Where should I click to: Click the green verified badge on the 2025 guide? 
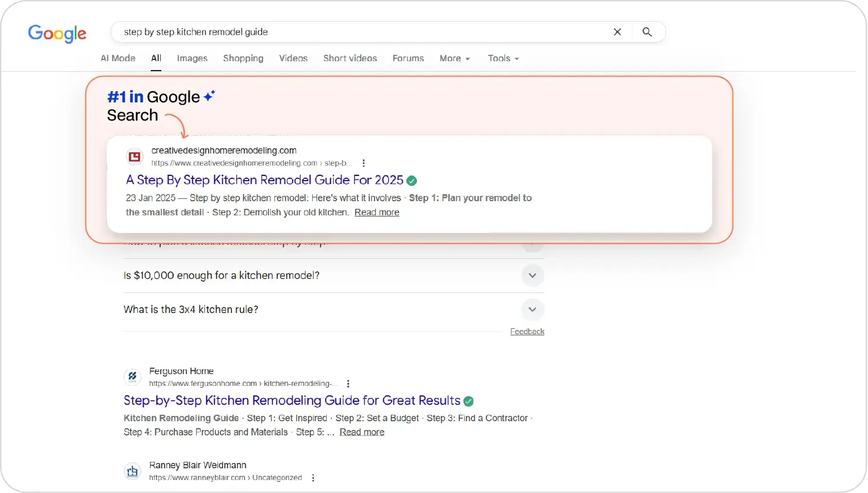[412, 180]
